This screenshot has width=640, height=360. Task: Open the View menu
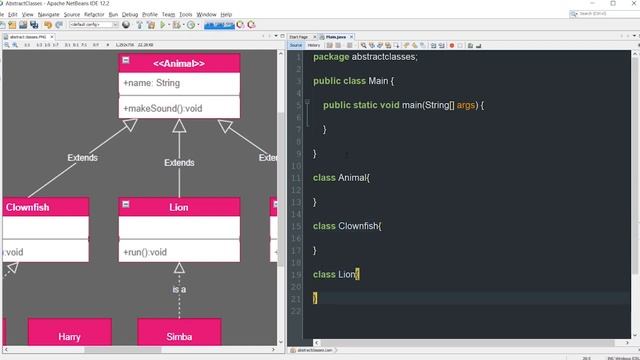coord(27,14)
